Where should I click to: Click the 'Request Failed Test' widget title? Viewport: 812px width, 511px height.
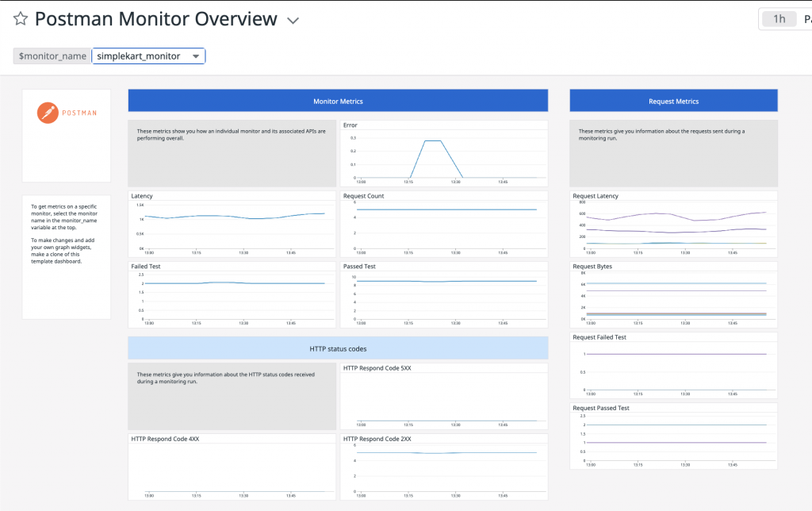click(599, 337)
